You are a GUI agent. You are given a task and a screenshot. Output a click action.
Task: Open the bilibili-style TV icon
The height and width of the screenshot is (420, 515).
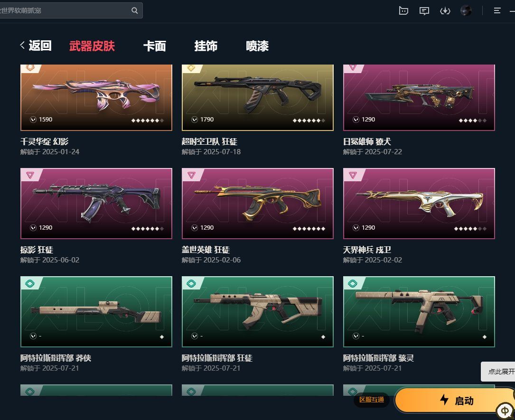tap(403, 11)
